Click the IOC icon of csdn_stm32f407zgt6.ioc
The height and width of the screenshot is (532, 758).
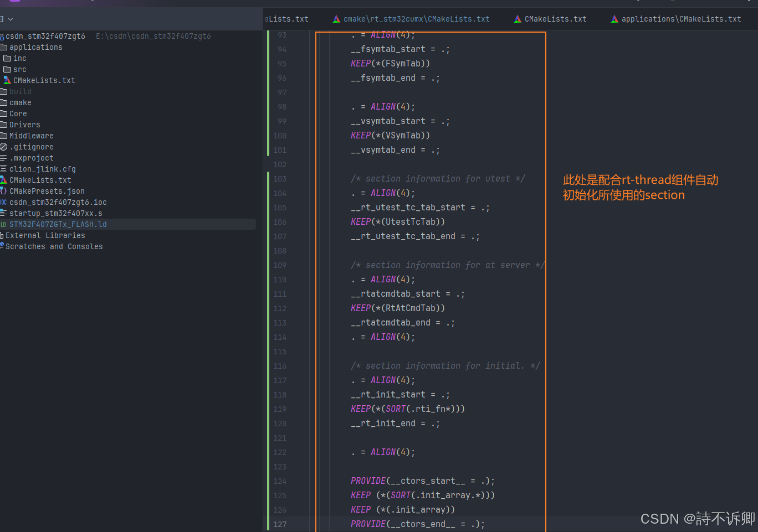click(x=3, y=202)
